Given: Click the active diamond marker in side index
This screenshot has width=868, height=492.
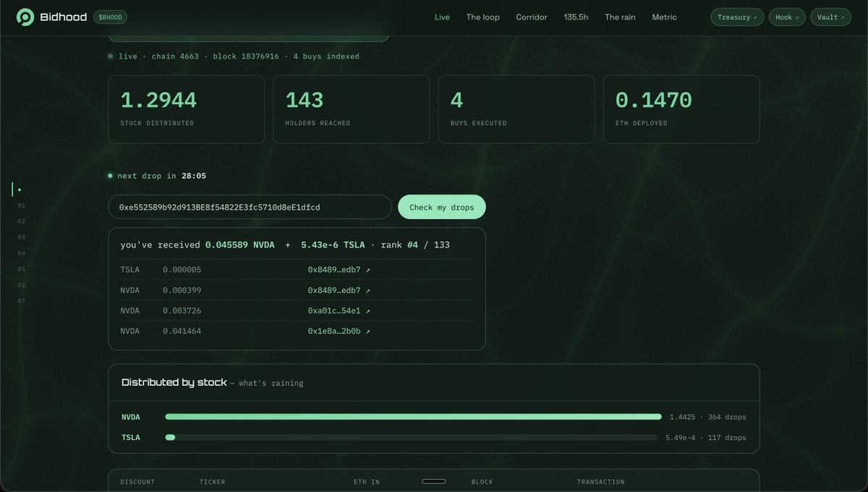Looking at the screenshot, I should 20,190.
